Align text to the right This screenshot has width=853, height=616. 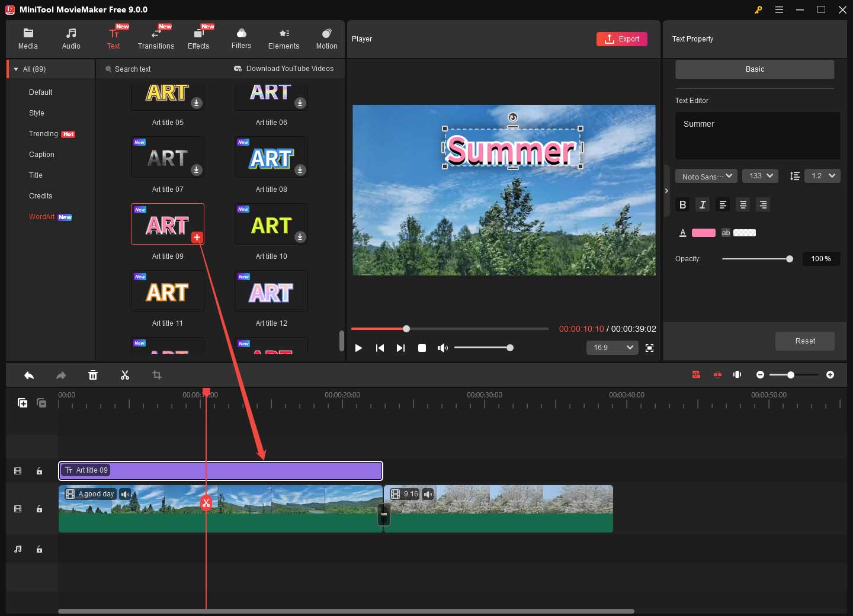pyautogui.click(x=763, y=204)
